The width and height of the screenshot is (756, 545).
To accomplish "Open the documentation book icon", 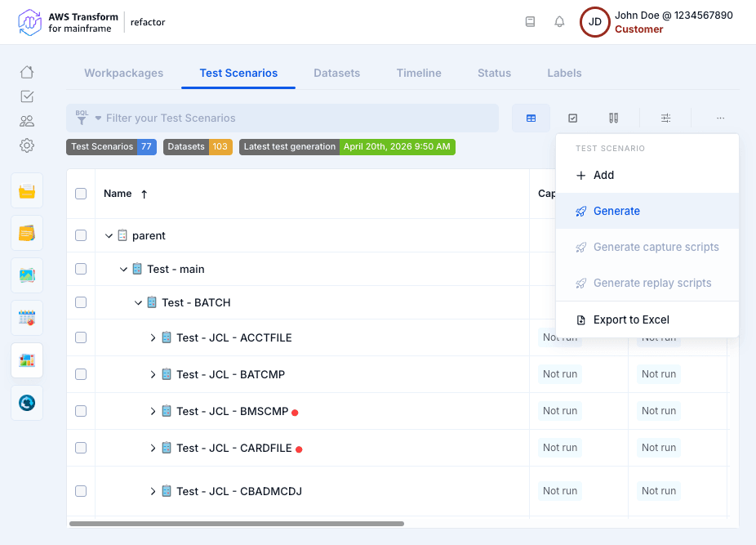I will (x=530, y=22).
